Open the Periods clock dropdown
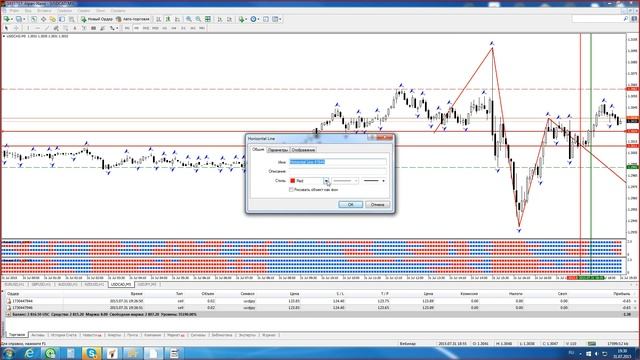This screenshot has height=360, width=640. pyautogui.click(x=255, y=19)
